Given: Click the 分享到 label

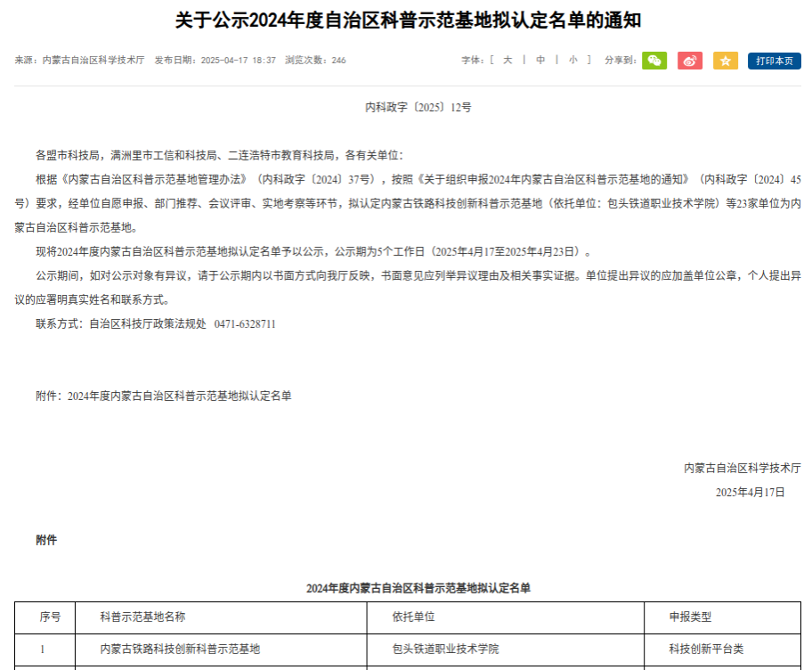Looking at the screenshot, I should click(621, 60).
